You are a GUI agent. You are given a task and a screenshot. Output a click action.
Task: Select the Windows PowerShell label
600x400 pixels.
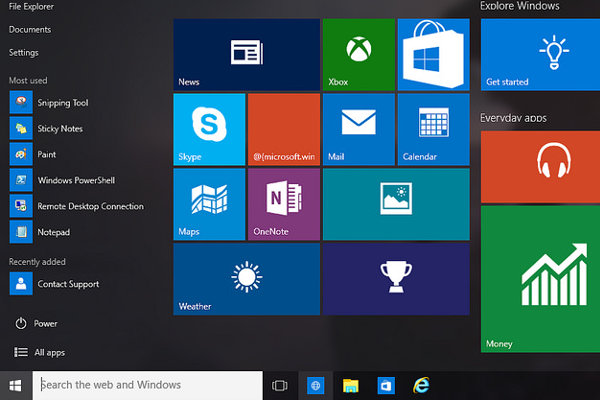click(x=76, y=180)
